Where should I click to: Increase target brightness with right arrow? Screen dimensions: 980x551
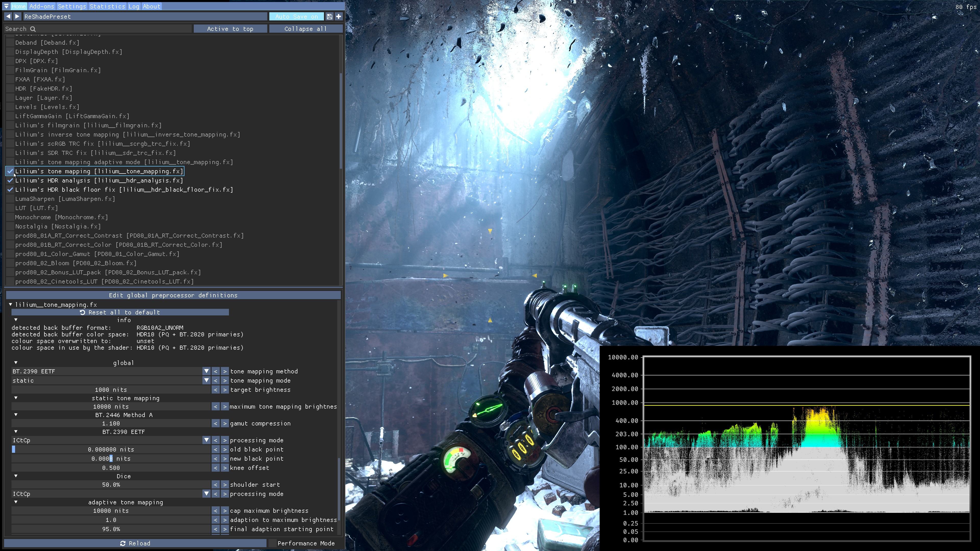pos(225,390)
